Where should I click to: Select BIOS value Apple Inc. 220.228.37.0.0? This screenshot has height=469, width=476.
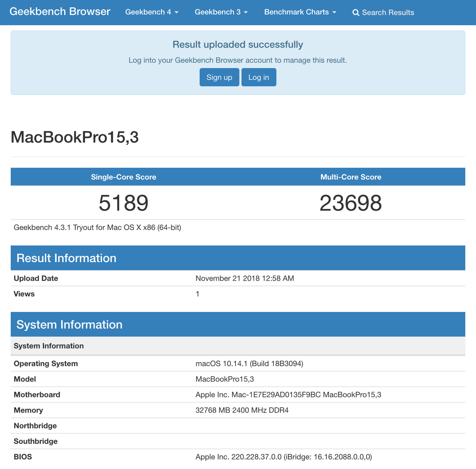[x=284, y=457]
